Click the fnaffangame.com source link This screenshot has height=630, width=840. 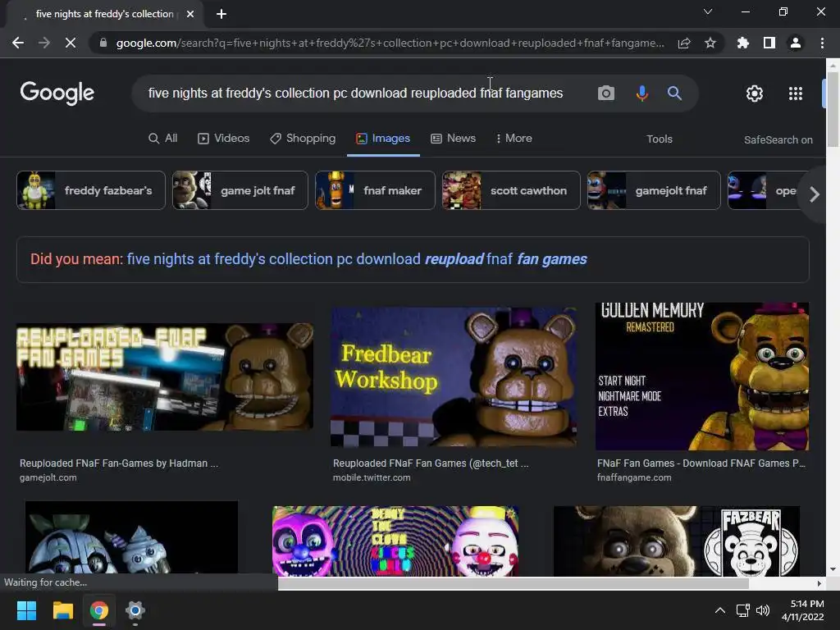(634, 478)
